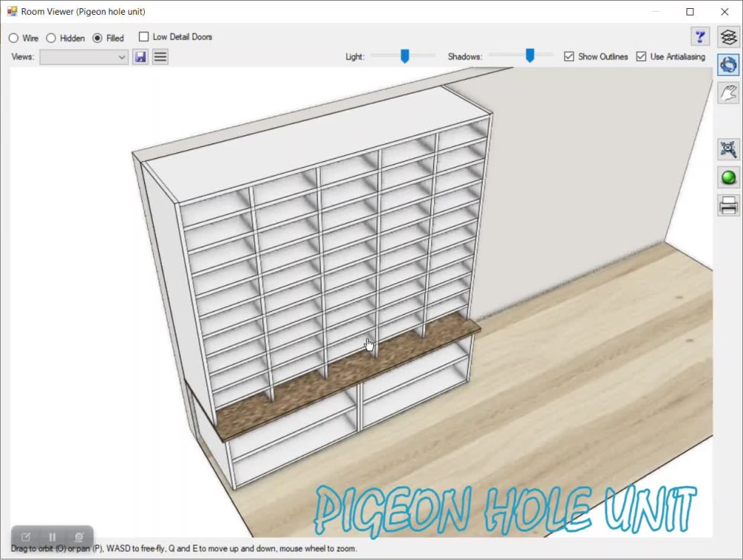Select the pan hand tool icon
Image resolution: width=743 pixels, height=560 pixels.
coord(728,92)
